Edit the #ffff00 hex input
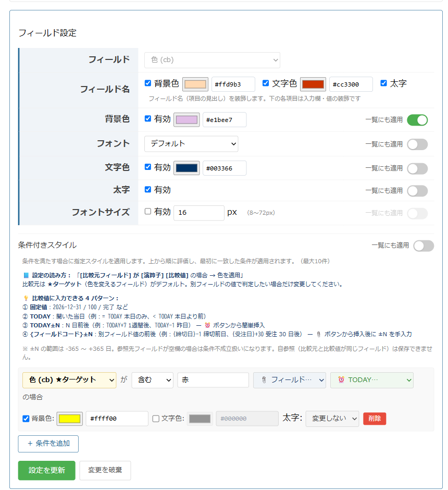 point(117,419)
